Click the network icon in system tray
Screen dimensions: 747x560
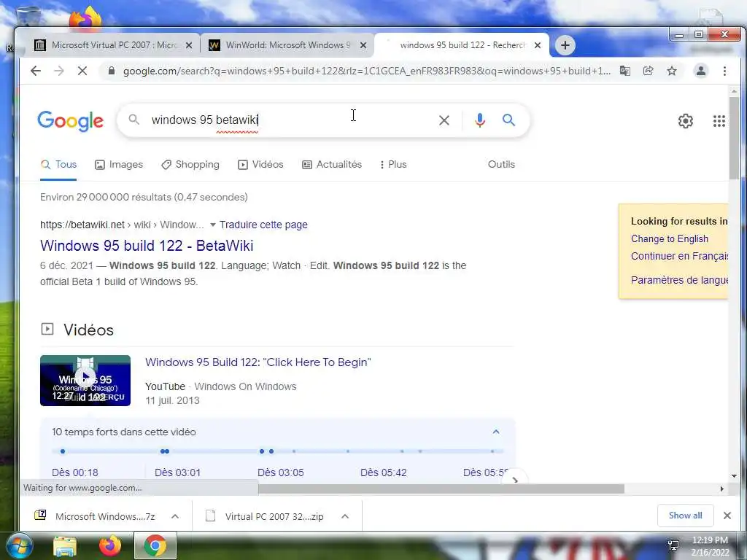[673, 545]
